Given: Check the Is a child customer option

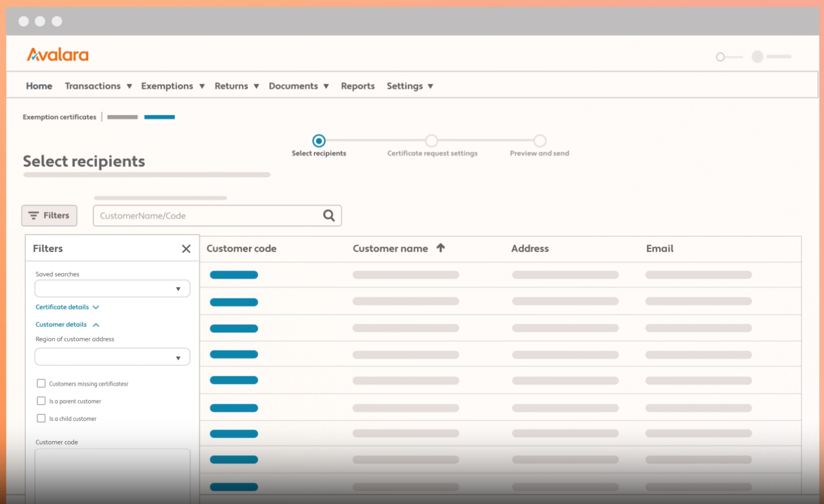Looking at the screenshot, I should point(41,418).
